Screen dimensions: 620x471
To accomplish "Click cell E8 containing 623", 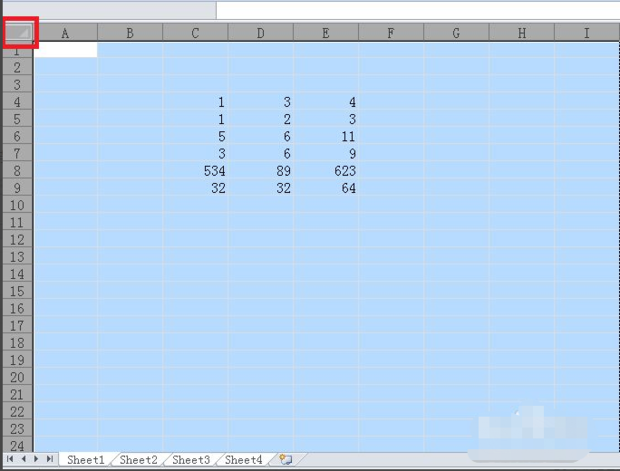I will click(x=326, y=170).
